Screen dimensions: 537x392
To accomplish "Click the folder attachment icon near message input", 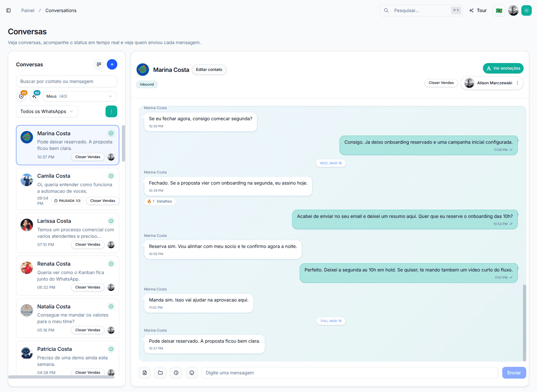I will 160,372.
